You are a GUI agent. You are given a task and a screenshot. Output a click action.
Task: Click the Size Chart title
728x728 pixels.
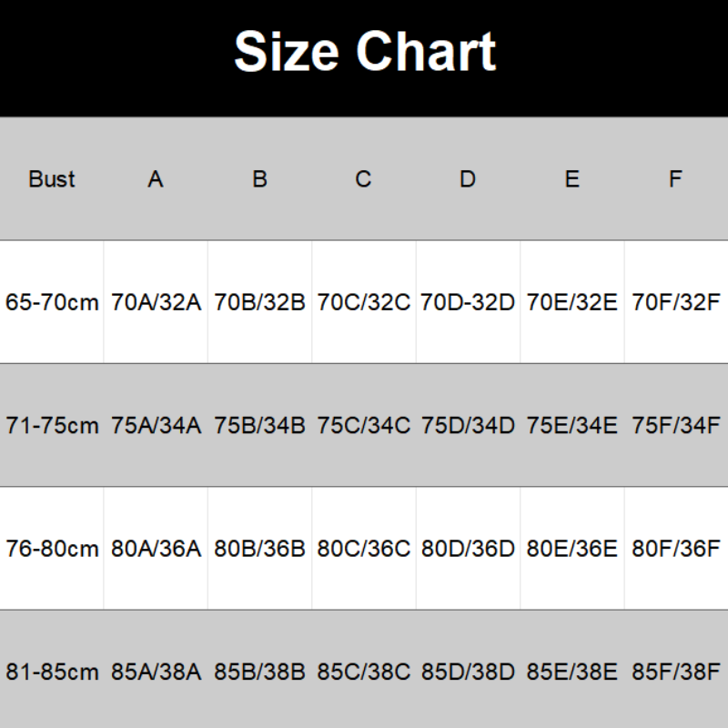pyautogui.click(x=364, y=51)
